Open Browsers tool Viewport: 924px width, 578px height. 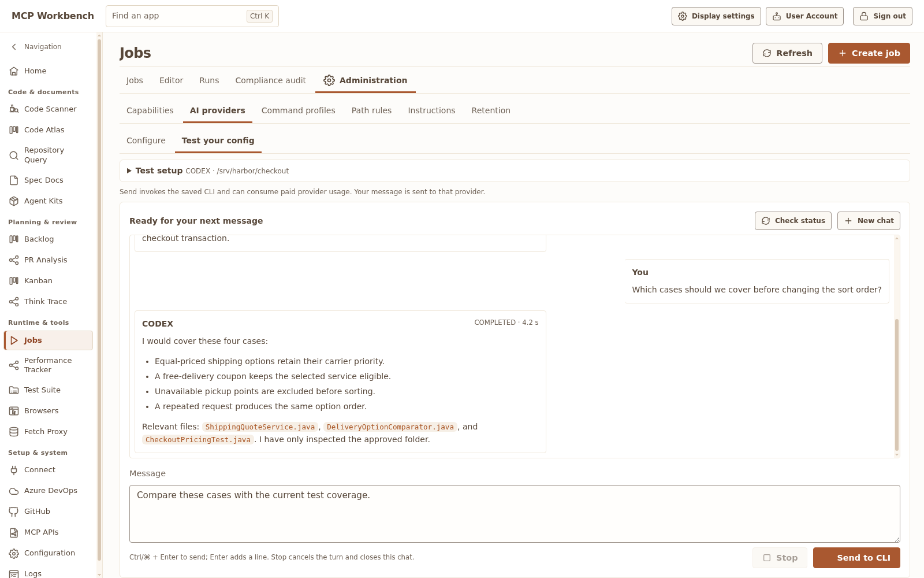[49, 411]
